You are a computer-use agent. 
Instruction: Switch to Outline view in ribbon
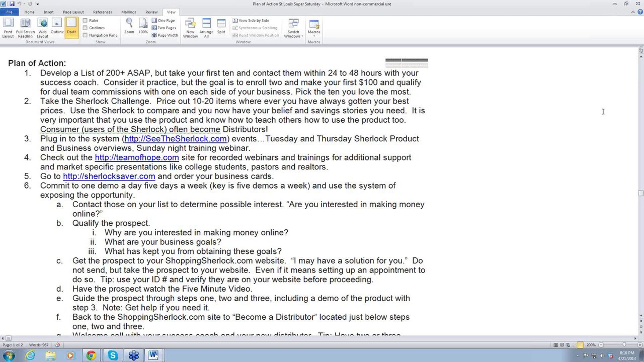coord(57,26)
